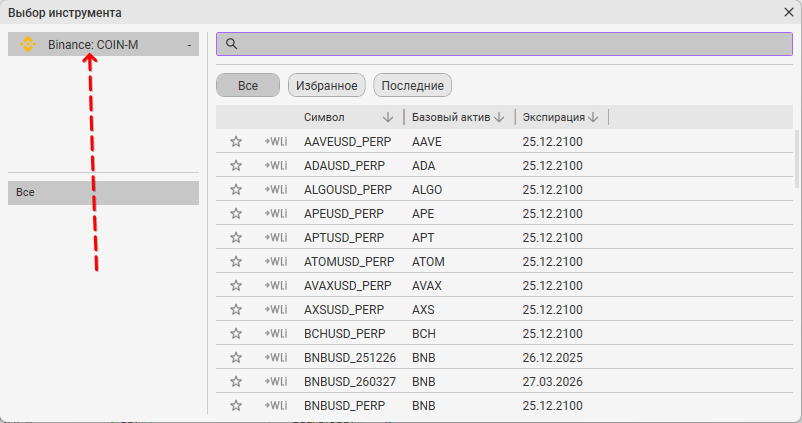This screenshot has height=423, width=802.
Task: Click base asset BCH cell
Action: point(424,333)
